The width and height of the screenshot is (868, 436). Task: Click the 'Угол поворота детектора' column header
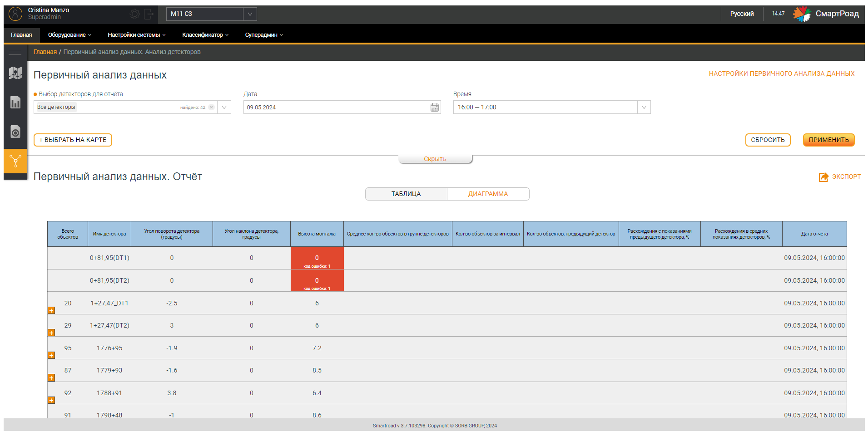(x=172, y=234)
